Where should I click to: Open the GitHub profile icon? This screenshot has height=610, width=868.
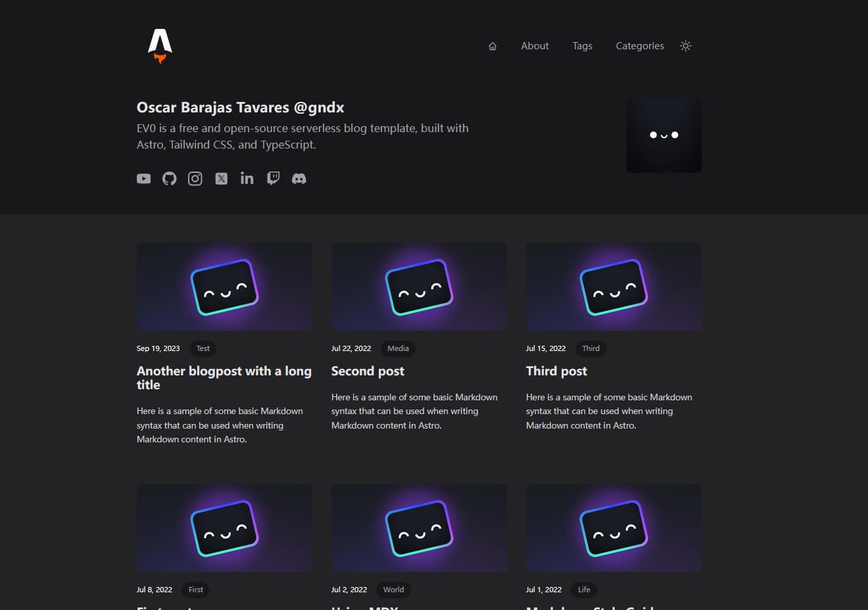(x=170, y=179)
